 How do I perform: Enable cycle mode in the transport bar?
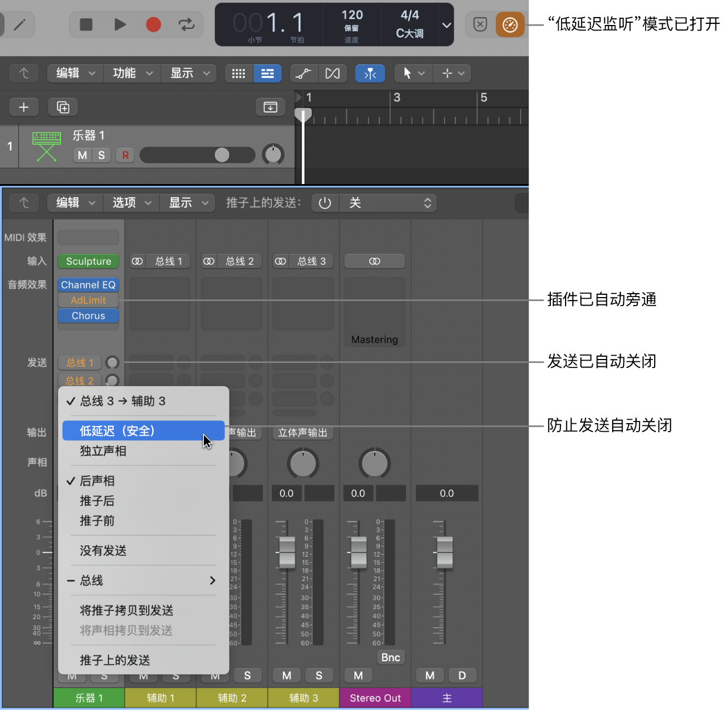[187, 24]
